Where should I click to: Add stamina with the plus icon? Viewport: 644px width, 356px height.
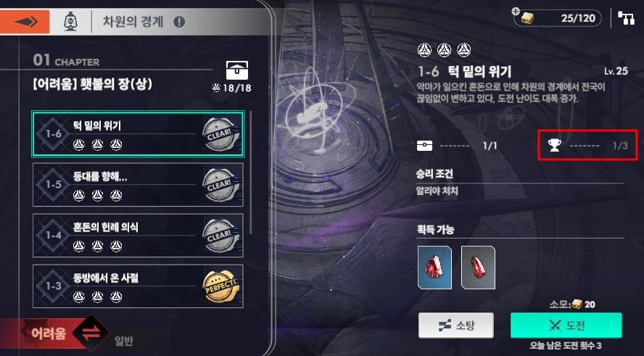[516, 11]
